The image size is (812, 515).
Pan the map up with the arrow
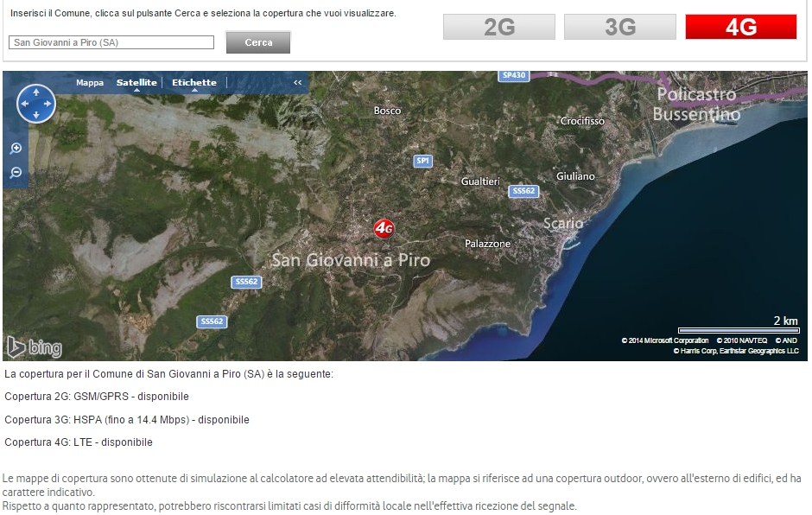(36, 91)
